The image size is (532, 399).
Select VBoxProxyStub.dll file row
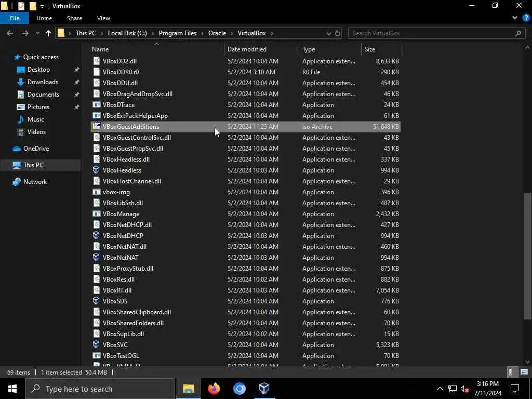point(246,269)
